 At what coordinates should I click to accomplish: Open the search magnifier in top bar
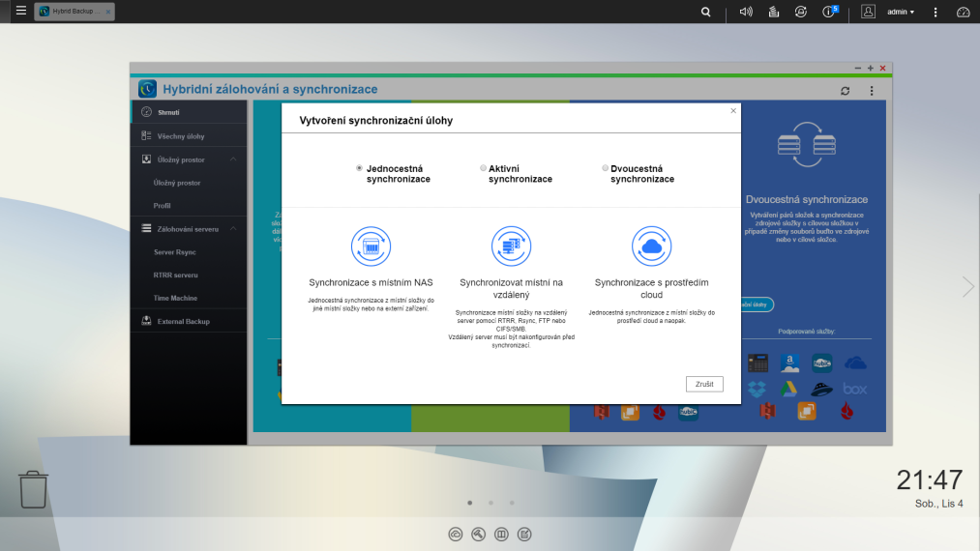coord(705,12)
